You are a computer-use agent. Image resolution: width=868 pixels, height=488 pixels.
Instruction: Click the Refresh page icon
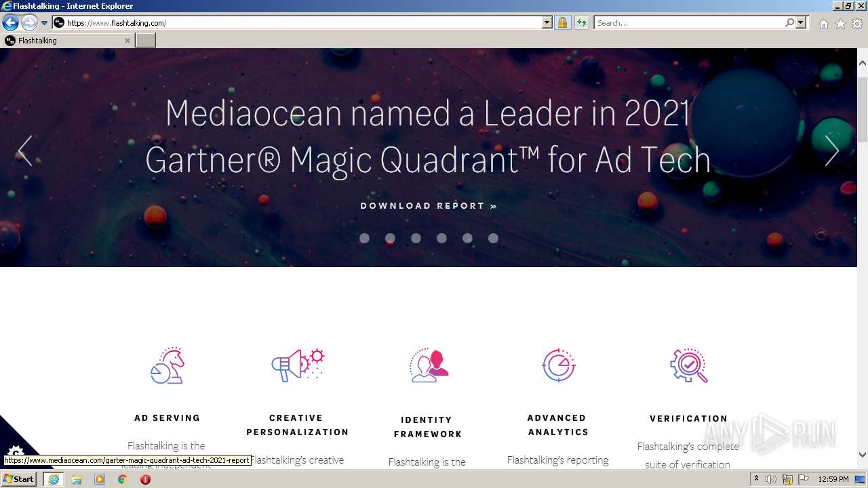point(582,23)
